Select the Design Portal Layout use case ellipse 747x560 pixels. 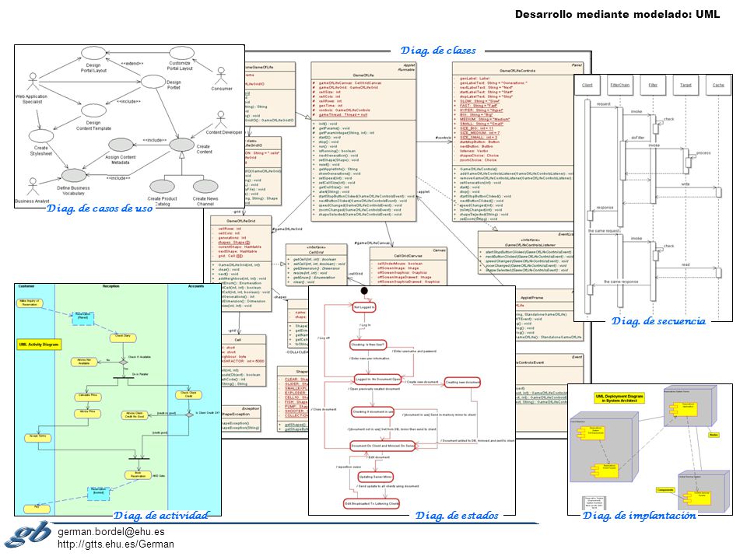(93, 53)
